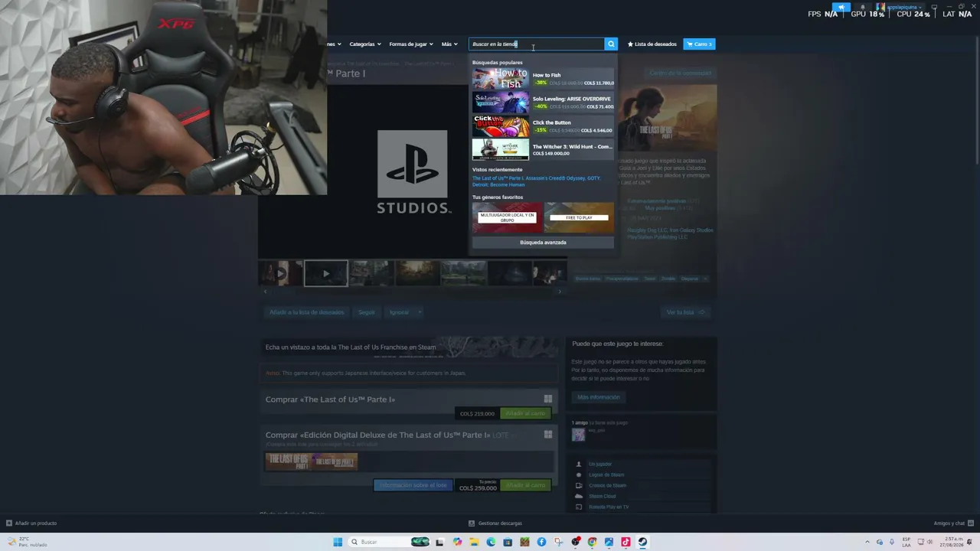
Task: Click the media strip right arrow
Action: [560, 292]
